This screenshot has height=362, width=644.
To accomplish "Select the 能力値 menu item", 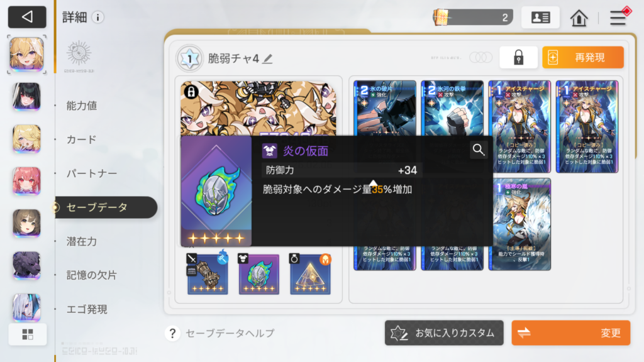I will point(82,106).
